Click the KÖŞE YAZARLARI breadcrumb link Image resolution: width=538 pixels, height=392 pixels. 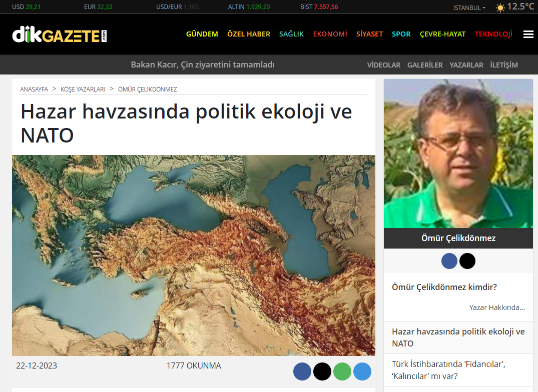[x=83, y=89]
